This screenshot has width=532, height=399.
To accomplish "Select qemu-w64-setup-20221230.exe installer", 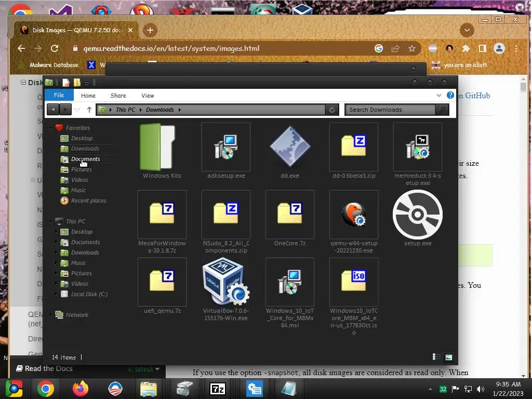I will click(353, 222).
